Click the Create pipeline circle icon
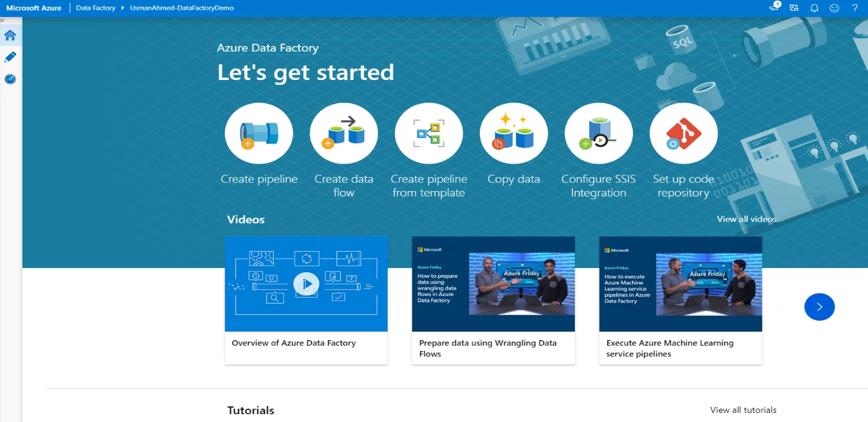The width and height of the screenshot is (868, 422). pos(259,133)
